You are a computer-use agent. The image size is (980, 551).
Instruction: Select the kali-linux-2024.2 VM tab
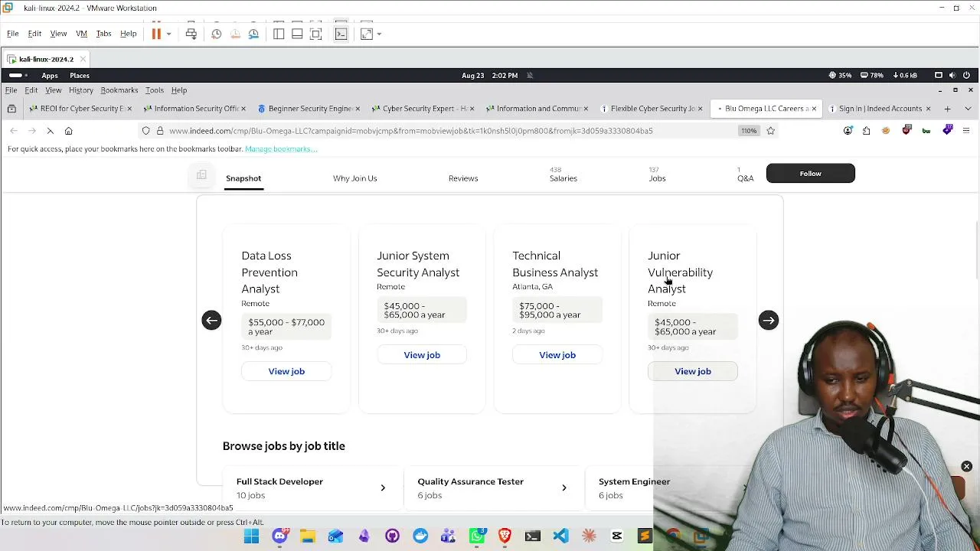pyautogui.click(x=46, y=59)
